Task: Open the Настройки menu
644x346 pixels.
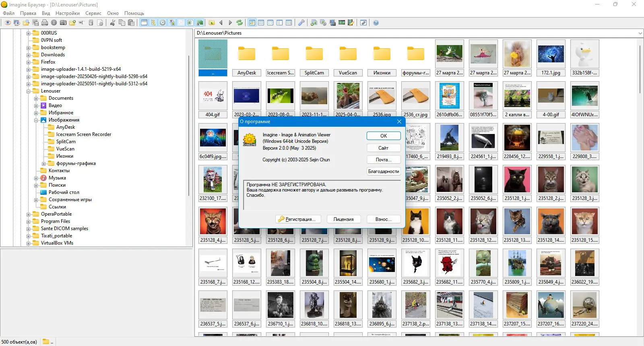Action: (68, 13)
